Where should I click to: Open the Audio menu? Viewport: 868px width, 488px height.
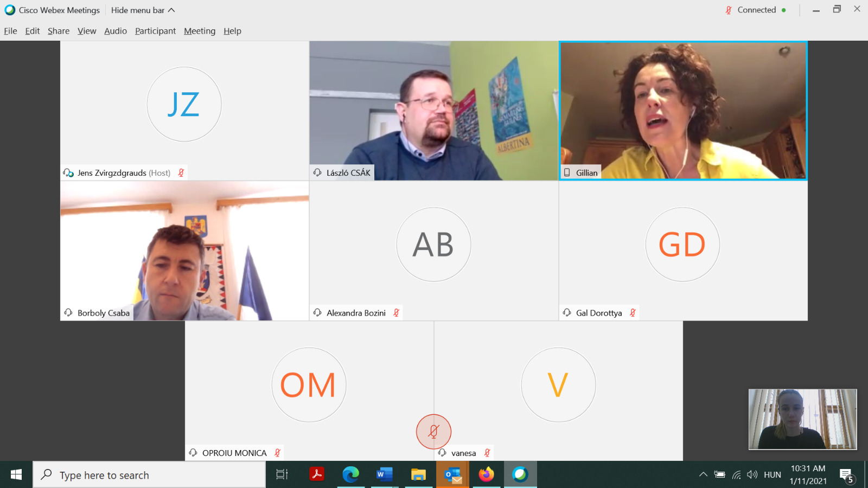(x=116, y=31)
